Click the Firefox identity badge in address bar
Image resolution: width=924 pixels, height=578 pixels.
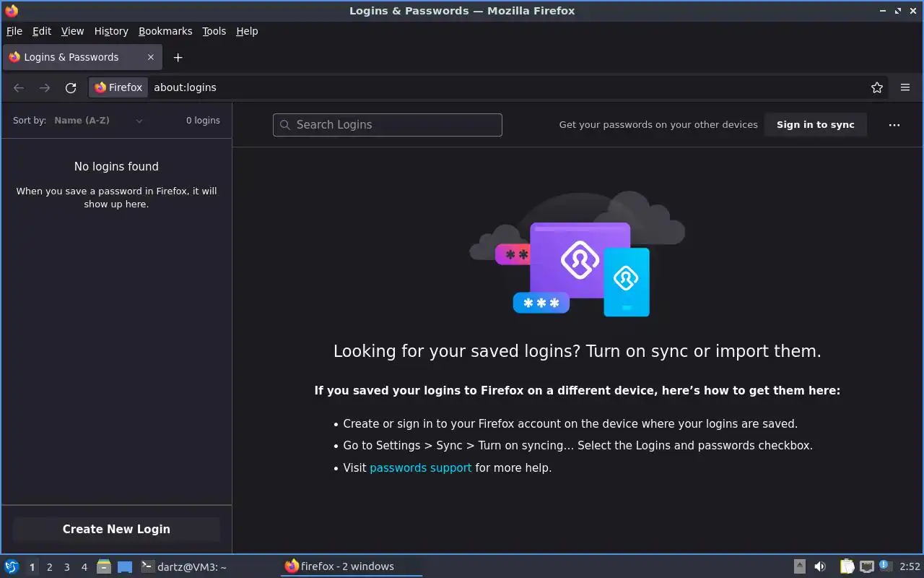(119, 87)
